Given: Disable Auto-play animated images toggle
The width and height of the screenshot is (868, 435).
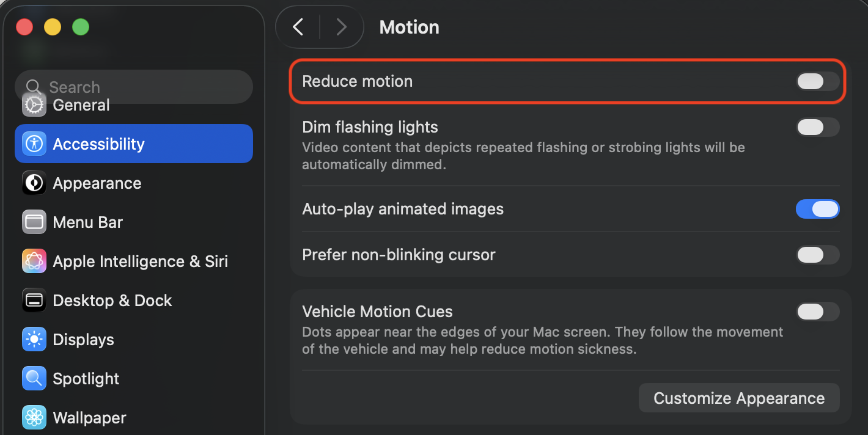Looking at the screenshot, I should 817,209.
